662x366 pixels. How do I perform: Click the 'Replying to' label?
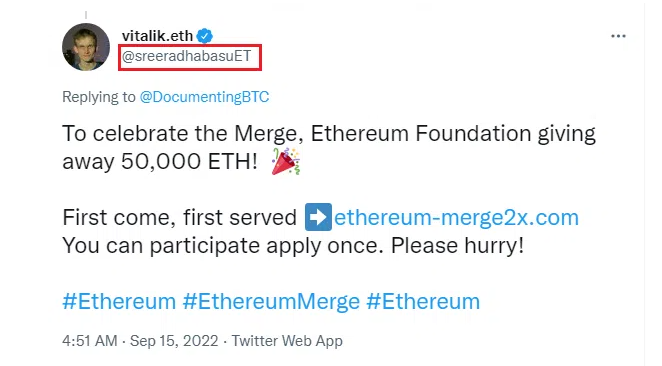[x=99, y=97]
